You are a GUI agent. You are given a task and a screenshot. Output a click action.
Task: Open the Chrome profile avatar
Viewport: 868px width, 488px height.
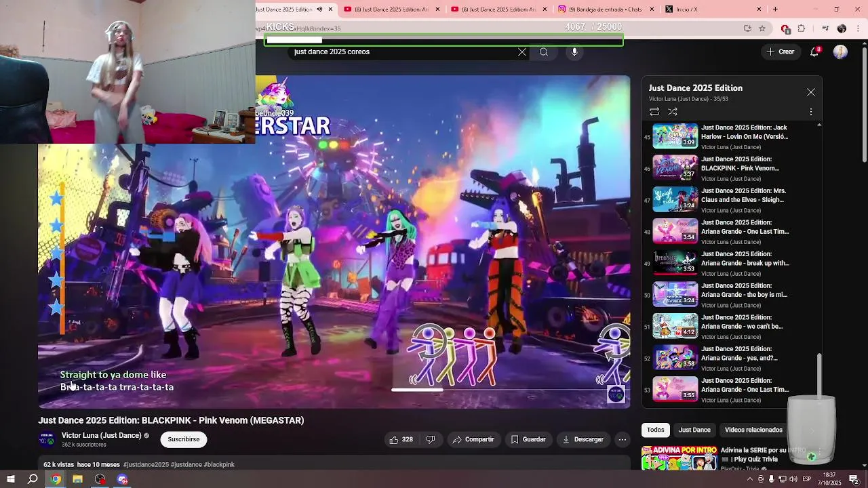pyautogui.click(x=842, y=28)
